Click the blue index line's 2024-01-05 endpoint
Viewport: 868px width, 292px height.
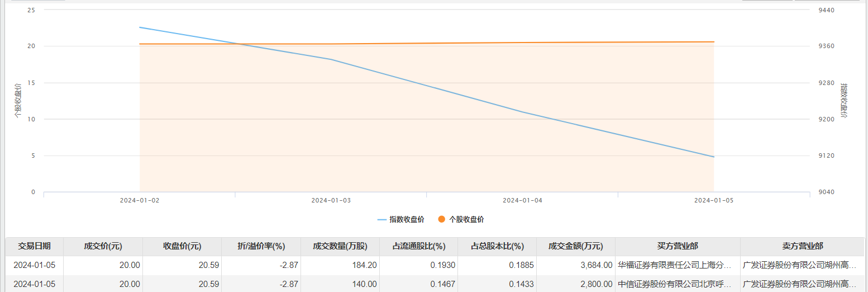coord(714,157)
